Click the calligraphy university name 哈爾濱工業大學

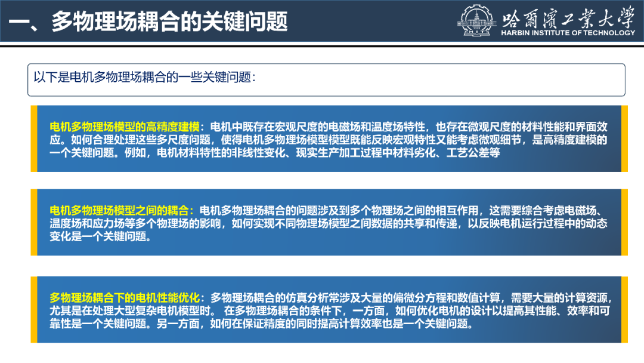click(x=568, y=17)
